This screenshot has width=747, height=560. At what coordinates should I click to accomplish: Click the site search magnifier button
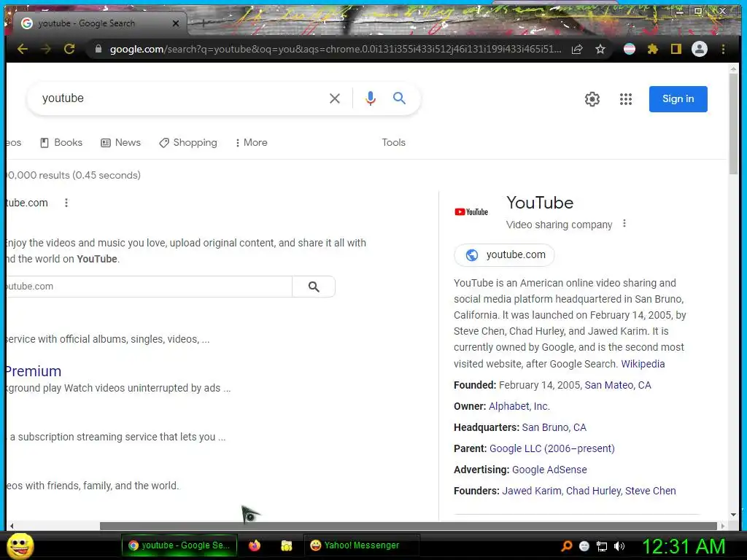(314, 287)
